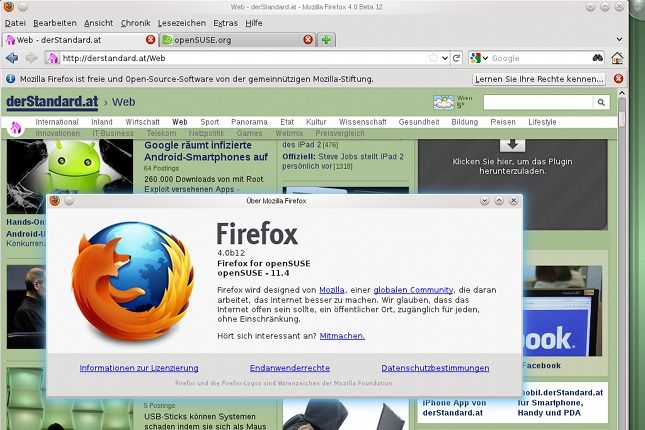Image resolution: width=645 pixels, height=430 pixels.
Task: Open the Panorama section
Action: 249,122
